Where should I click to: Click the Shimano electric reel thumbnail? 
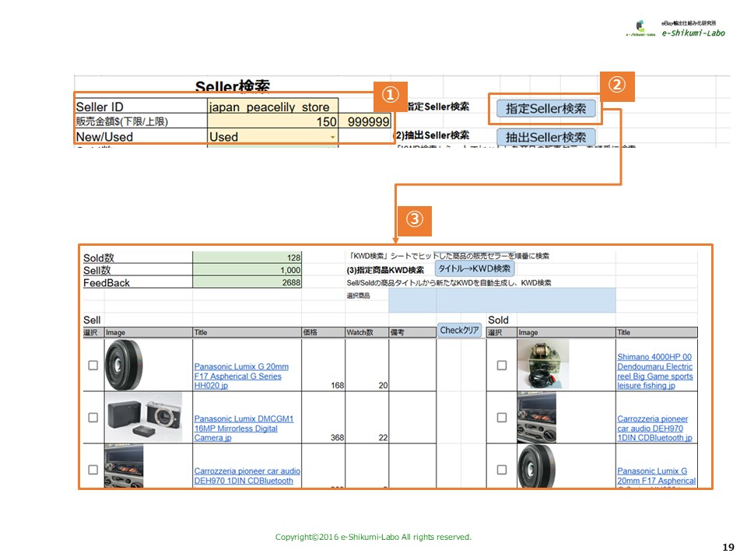click(x=542, y=365)
